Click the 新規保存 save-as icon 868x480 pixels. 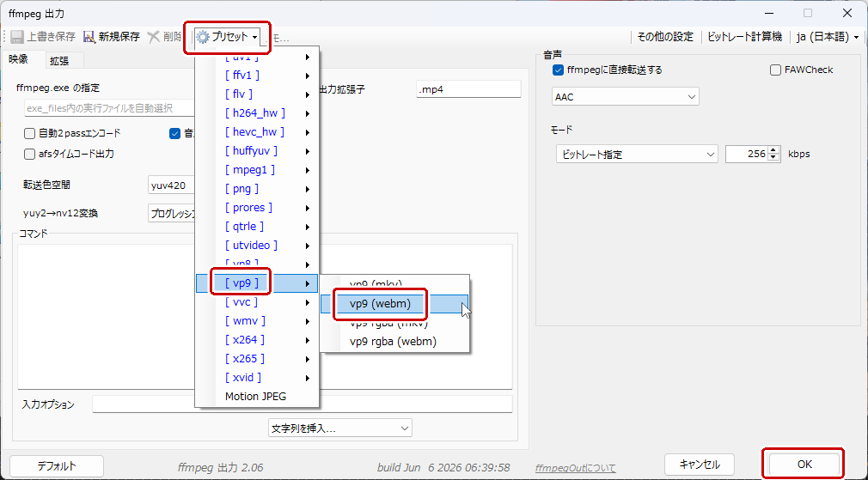point(89,37)
